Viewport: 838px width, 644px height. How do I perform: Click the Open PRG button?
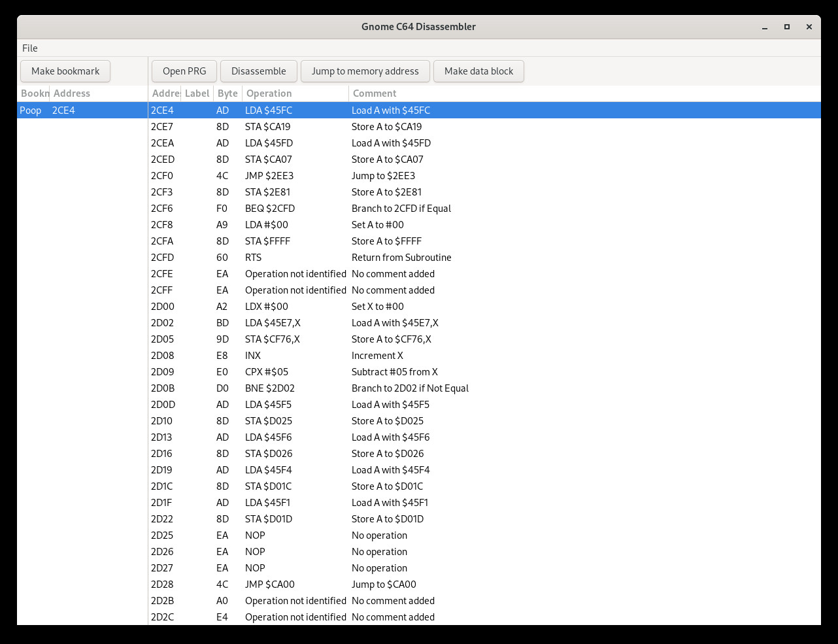pos(184,71)
